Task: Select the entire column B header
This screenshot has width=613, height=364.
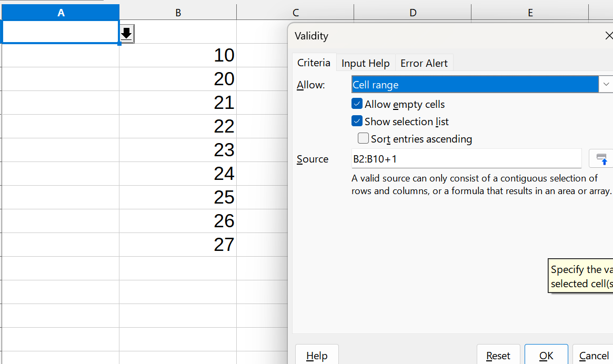Action: pyautogui.click(x=178, y=12)
